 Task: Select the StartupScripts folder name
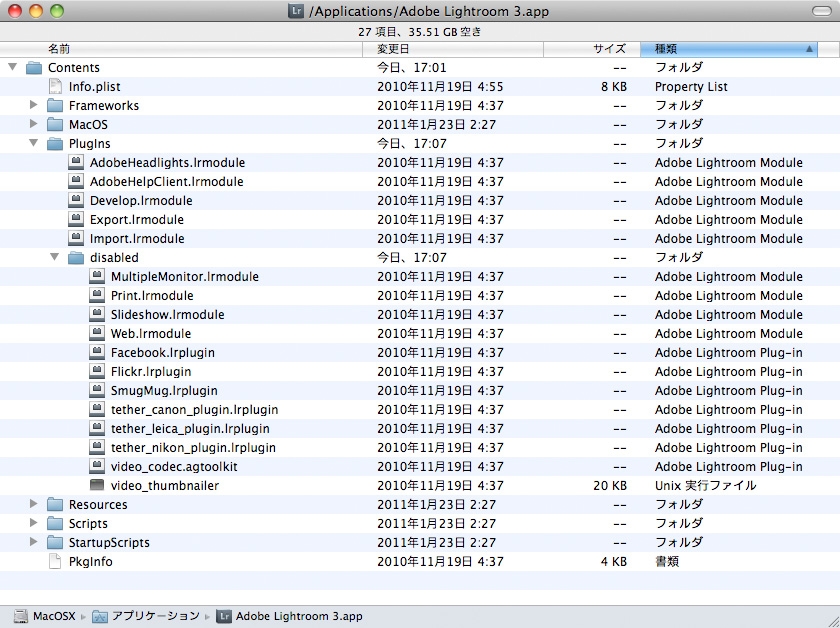[109, 543]
